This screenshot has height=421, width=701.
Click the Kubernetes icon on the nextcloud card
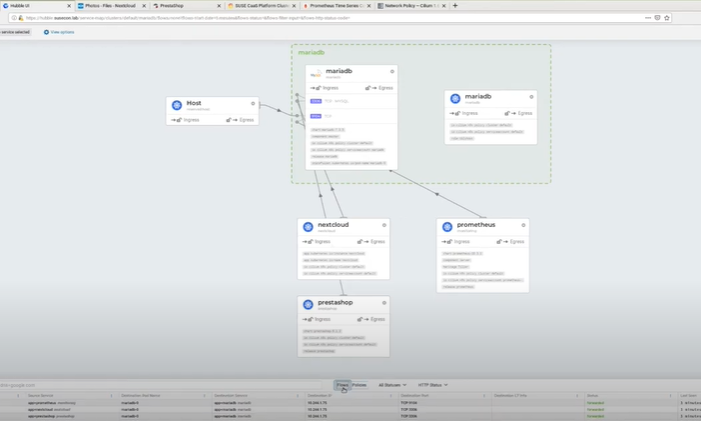[308, 227]
